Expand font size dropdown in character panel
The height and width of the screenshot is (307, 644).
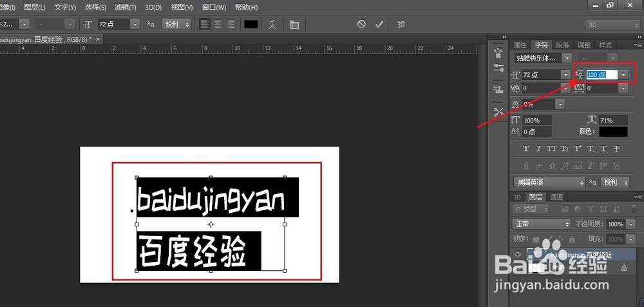click(x=566, y=74)
